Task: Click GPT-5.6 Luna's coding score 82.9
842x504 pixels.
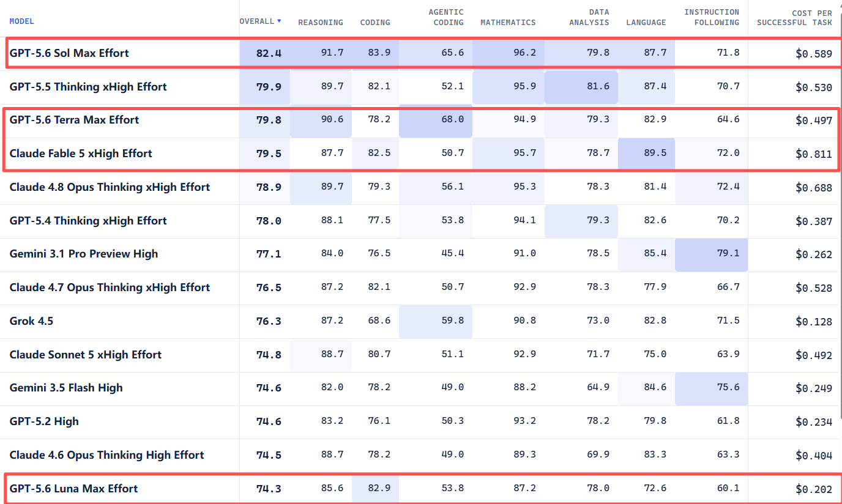Action: pos(379,488)
